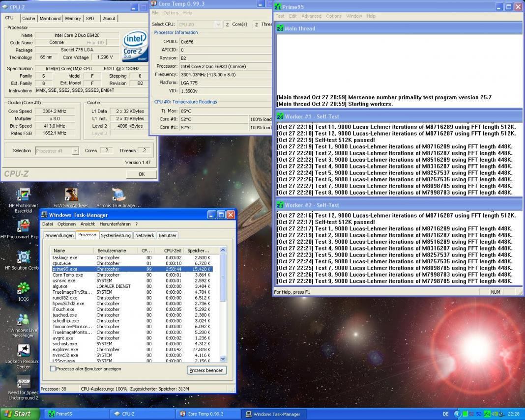The height and width of the screenshot is (420, 525).
Task: Sort processes by CPU-Zeit column header
Action: pos(169,251)
